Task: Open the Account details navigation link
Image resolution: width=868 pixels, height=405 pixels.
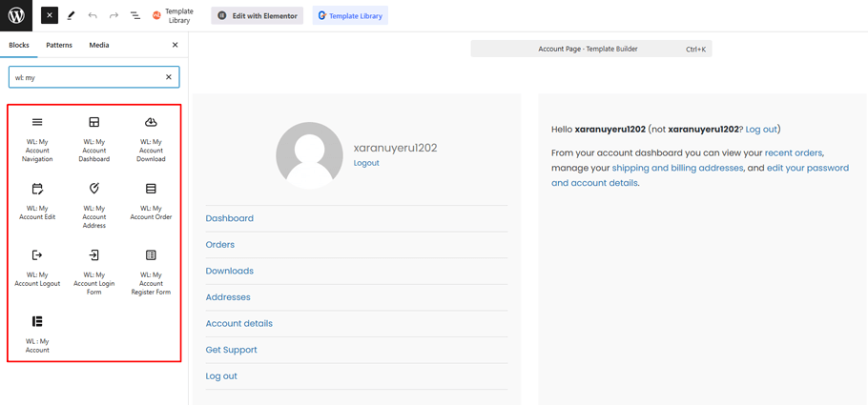Action: tap(238, 324)
